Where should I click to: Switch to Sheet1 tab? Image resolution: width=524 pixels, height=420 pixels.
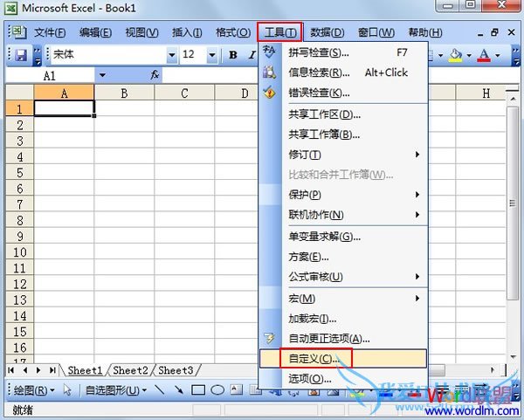85,370
